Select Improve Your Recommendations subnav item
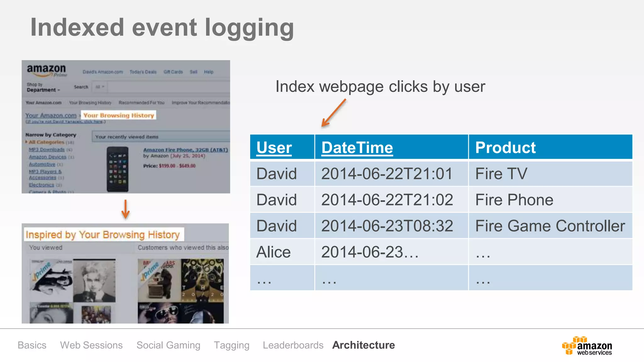Viewport: 644px width, 362px height. 201,103
